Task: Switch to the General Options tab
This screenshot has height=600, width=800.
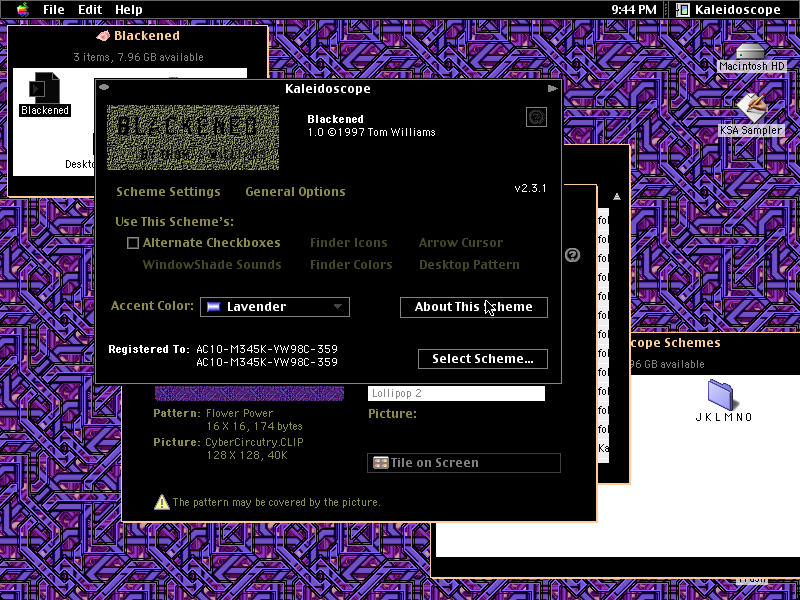Action: click(295, 192)
